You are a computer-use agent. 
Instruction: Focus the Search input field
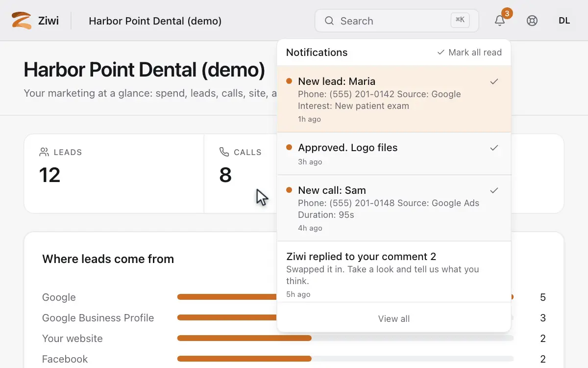397,21
